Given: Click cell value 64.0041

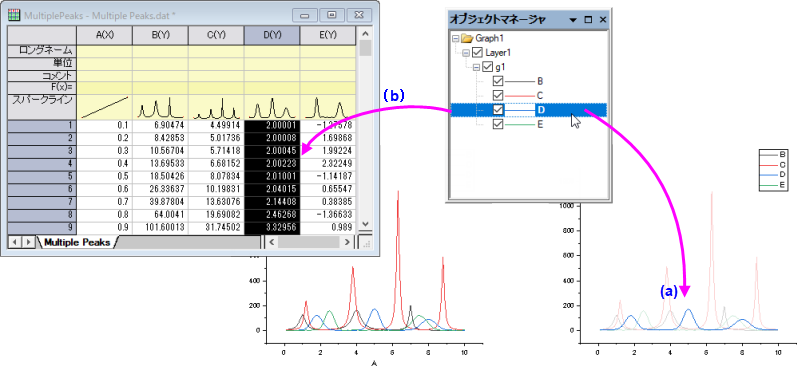Looking at the screenshot, I should (160, 215).
